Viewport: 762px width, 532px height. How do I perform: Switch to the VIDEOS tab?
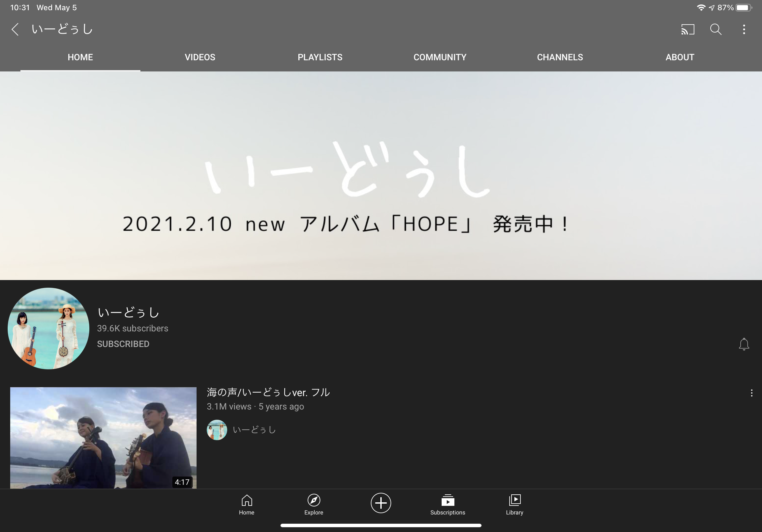coord(200,57)
